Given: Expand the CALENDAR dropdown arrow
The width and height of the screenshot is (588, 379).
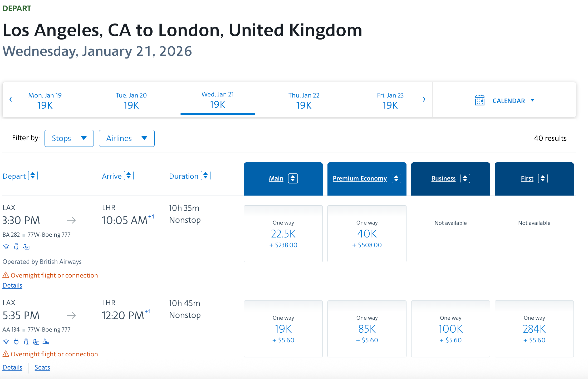Looking at the screenshot, I should [532, 100].
